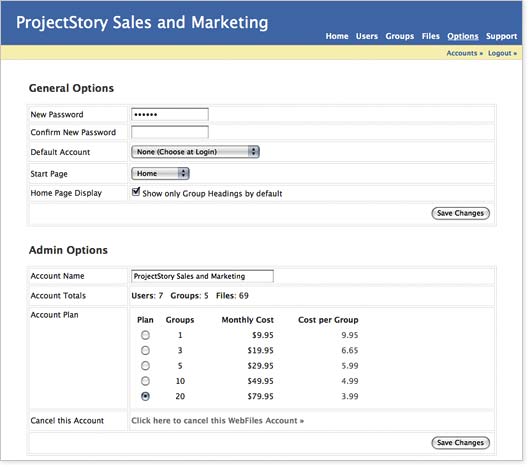Focus the New Password field

pos(170,114)
